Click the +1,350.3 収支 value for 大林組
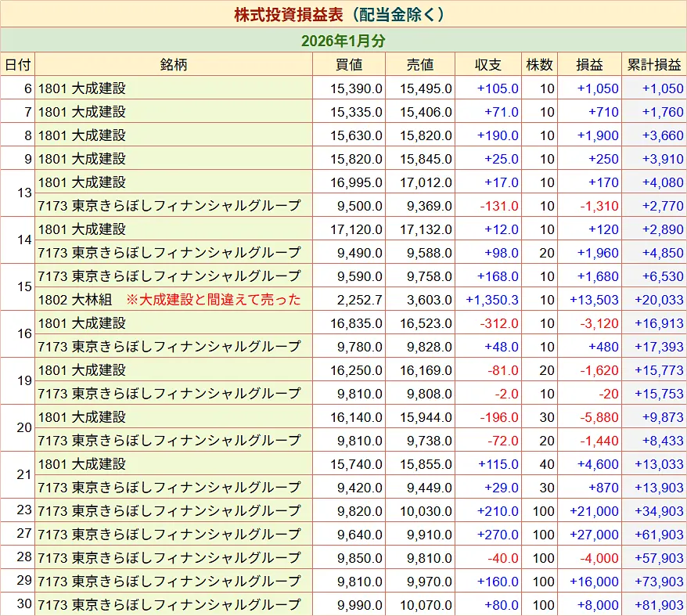 489,300
